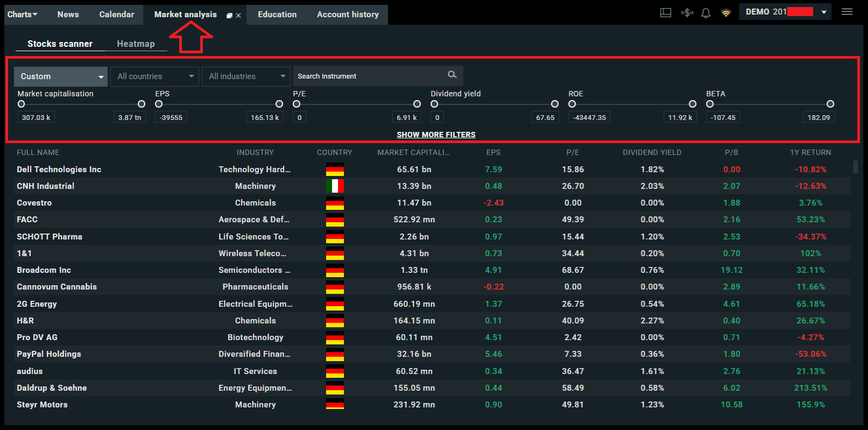Click Daldrup & Soehne 1Y return 213.51%

point(810,388)
